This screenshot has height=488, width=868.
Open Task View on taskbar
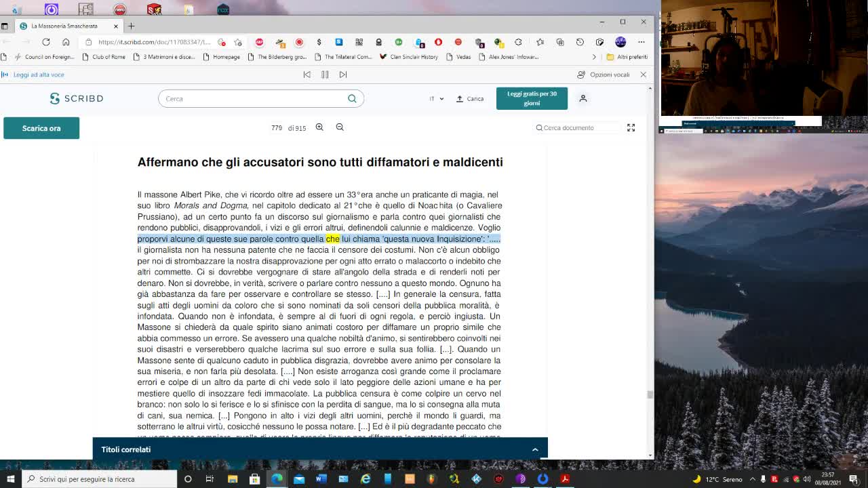[210, 479]
